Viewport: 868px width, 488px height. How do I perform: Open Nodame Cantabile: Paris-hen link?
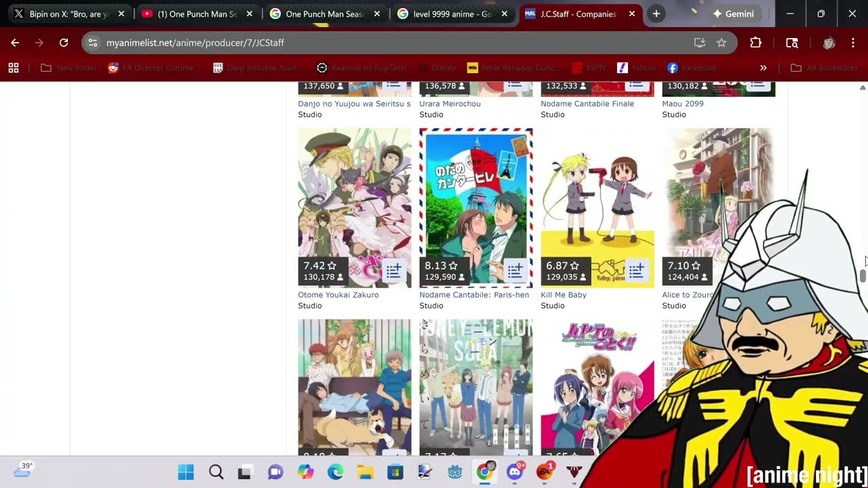[474, 295]
